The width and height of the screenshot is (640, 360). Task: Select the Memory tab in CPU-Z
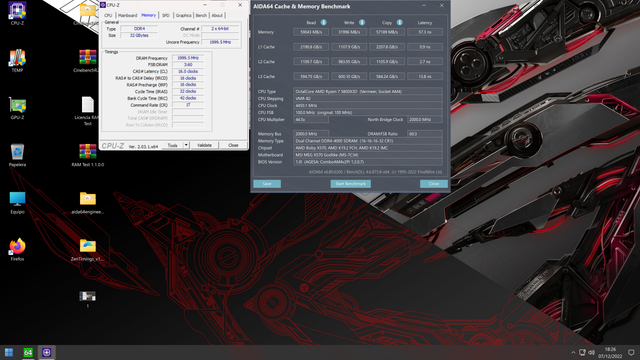click(148, 15)
